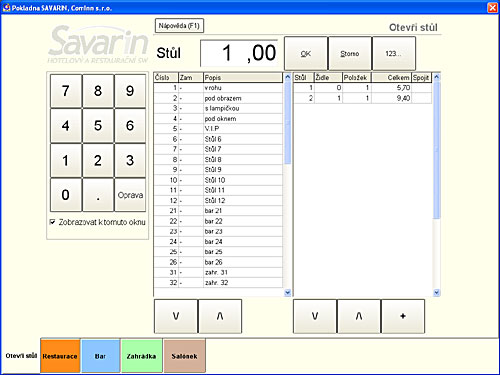Select table row 'zahr. 31'
Screen dimensions: 500x375
[x=218, y=272]
